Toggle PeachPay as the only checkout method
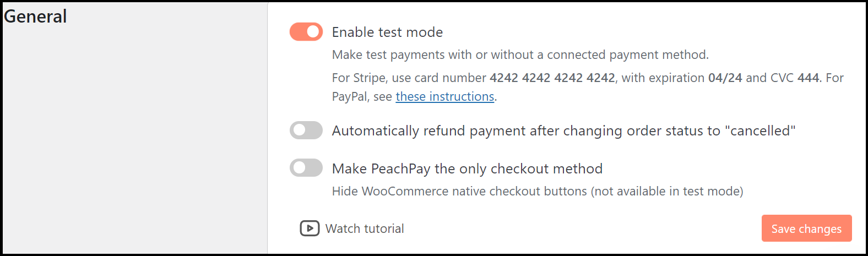Viewport: 868px width, 256px height. [x=306, y=168]
